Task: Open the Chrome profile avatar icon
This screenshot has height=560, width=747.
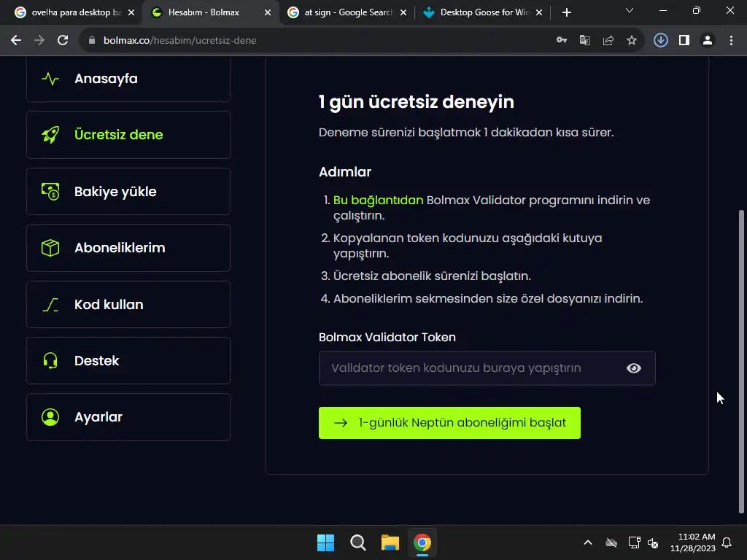Action: click(x=708, y=41)
